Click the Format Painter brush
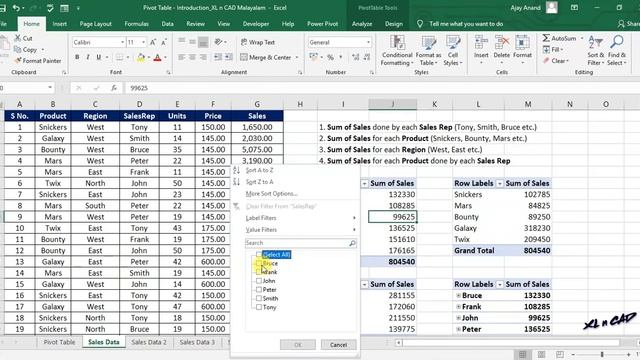Viewport: 640px width, 360px height. tap(18, 61)
